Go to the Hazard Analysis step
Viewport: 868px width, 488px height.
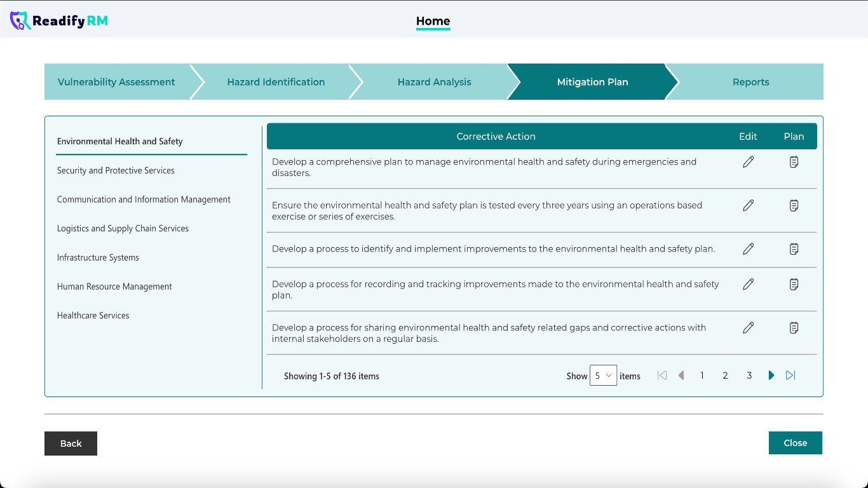(435, 82)
